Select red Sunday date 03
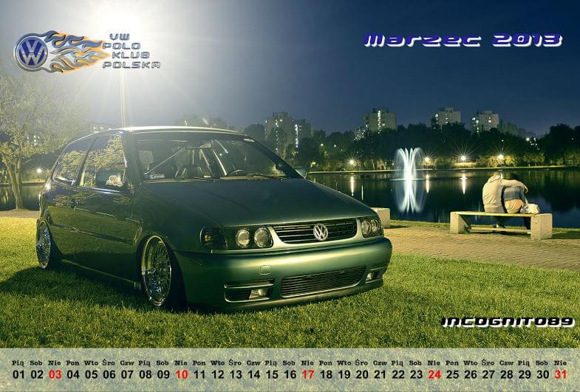The image size is (580, 392). click(55, 374)
